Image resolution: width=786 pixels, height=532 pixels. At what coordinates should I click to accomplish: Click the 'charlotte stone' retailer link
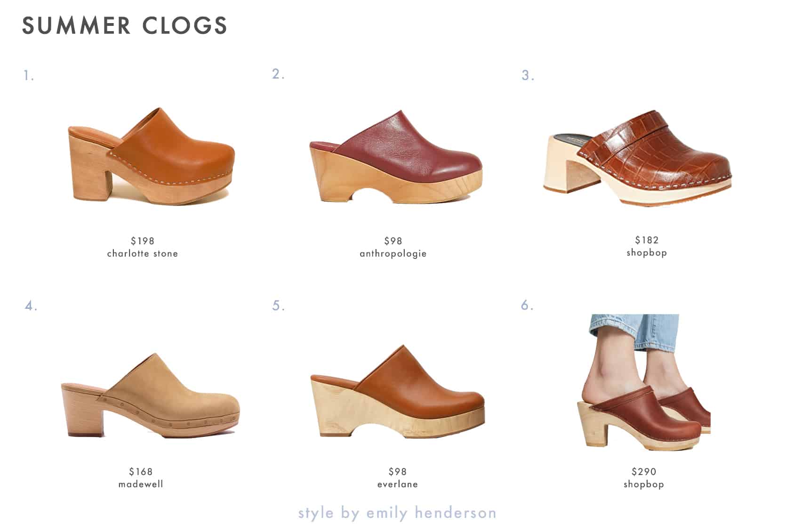pyautogui.click(x=143, y=254)
